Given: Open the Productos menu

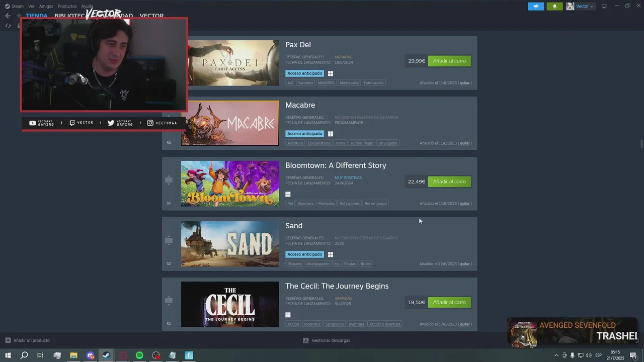Looking at the screenshot, I should coord(67,6).
